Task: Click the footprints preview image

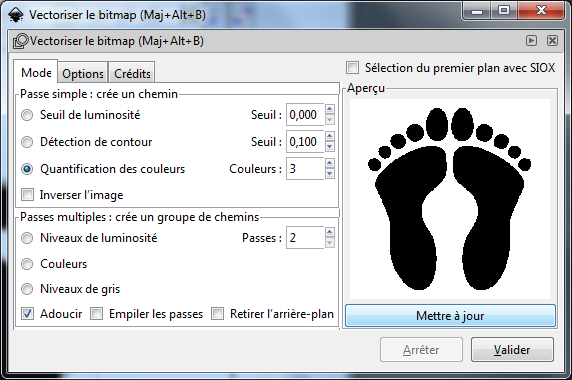Action: coord(450,199)
